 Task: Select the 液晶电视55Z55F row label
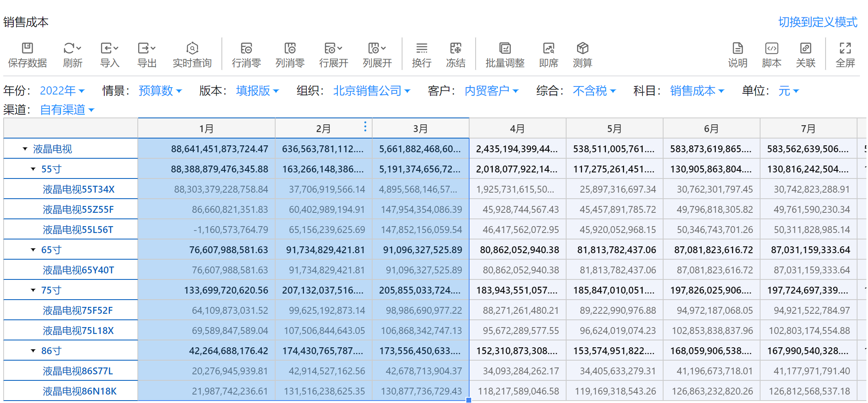tap(78, 210)
